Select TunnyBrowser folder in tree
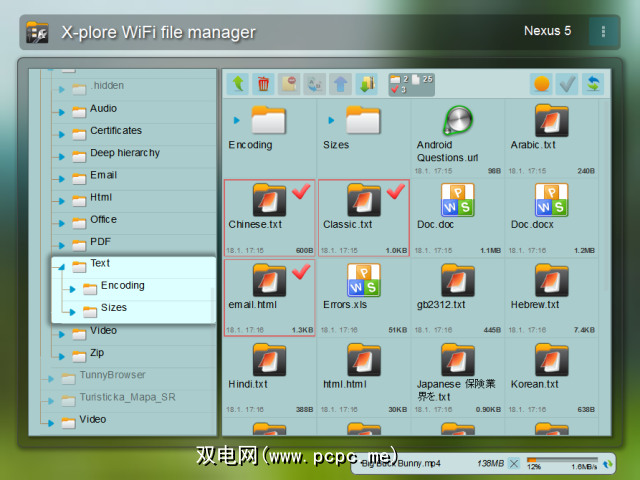Screen dimensions: 640x480 (x=112, y=375)
